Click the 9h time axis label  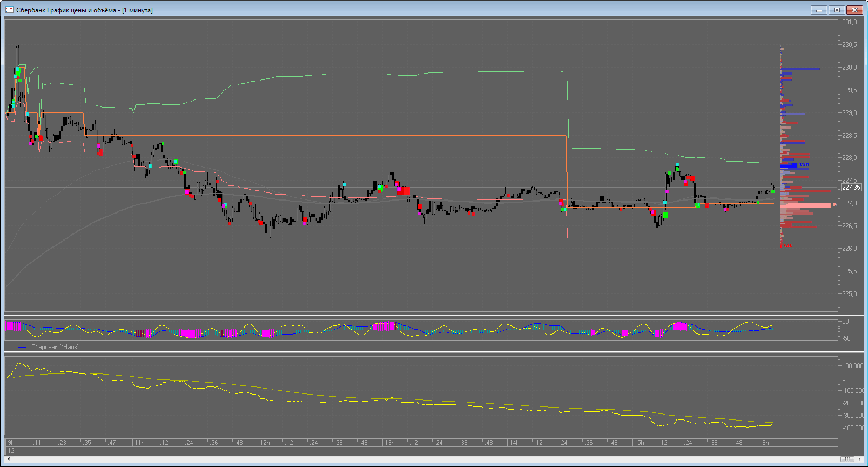click(x=11, y=443)
